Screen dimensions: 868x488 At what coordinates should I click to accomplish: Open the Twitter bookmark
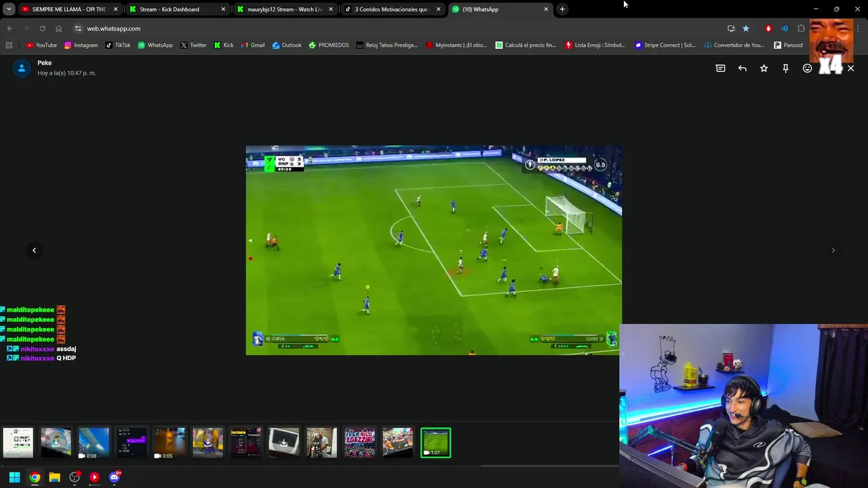[193, 45]
